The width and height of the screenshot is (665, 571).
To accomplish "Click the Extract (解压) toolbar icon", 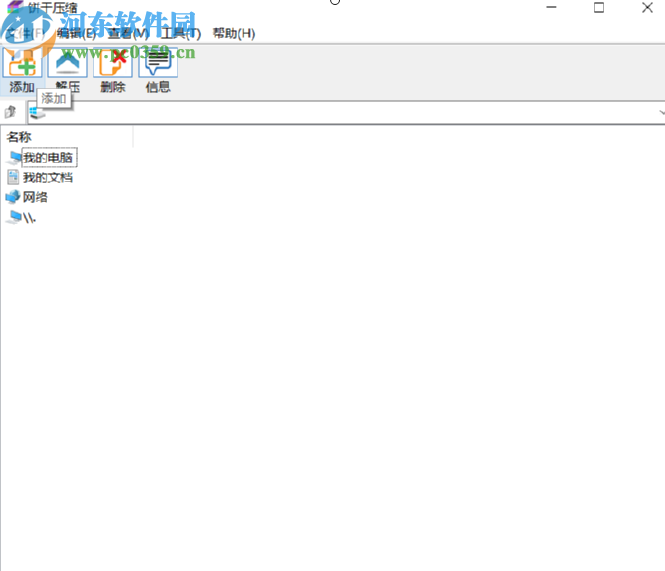I will point(67,63).
